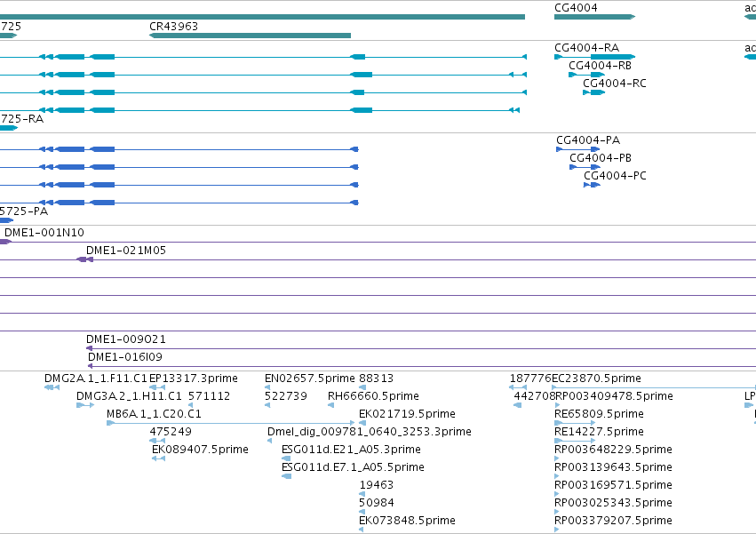Image resolution: width=756 pixels, height=534 pixels.
Task: Click the EC23870.5prime label
Action: pos(596,379)
